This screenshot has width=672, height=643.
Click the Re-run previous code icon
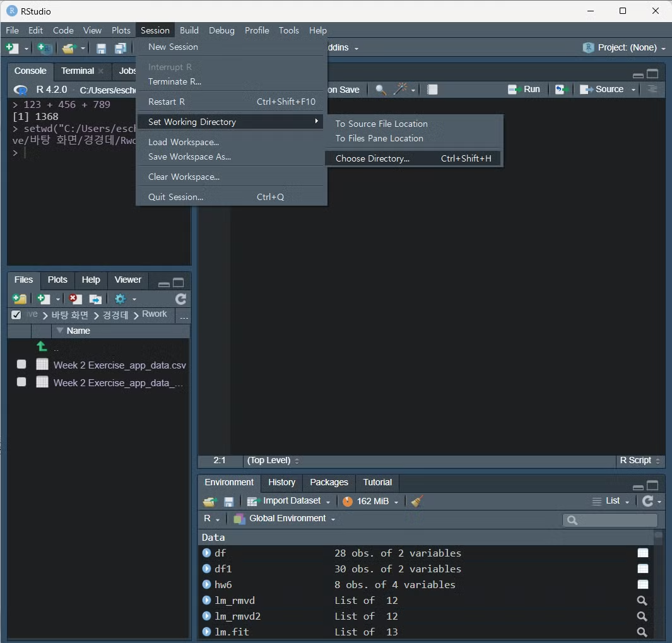(562, 89)
